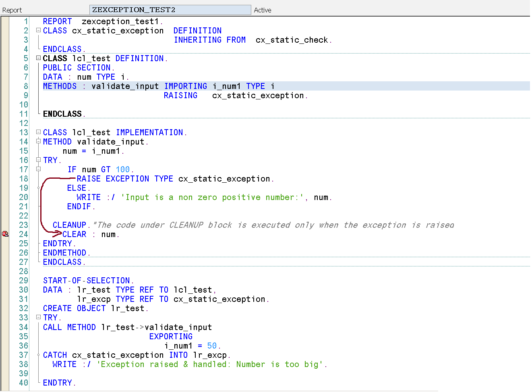Collapse the lcl_test IMPLEMENTATION block
This screenshot has height=392, width=532.
tap(38, 132)
